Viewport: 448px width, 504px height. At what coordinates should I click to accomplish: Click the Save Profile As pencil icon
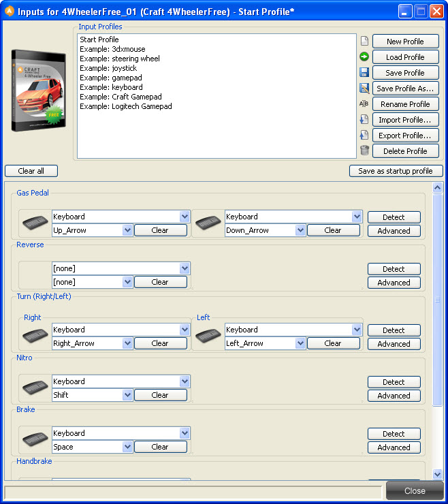pyautogui.click(x=364, y=88)
